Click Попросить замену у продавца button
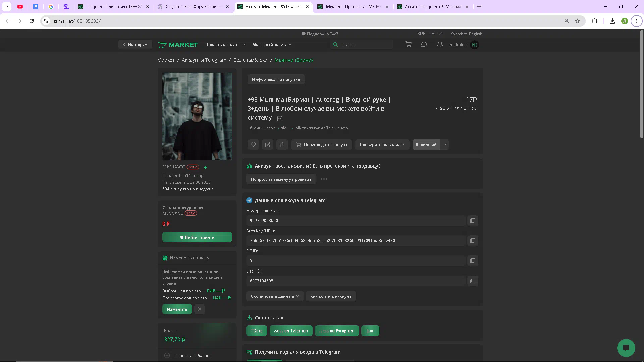 (x=281, y=179)
